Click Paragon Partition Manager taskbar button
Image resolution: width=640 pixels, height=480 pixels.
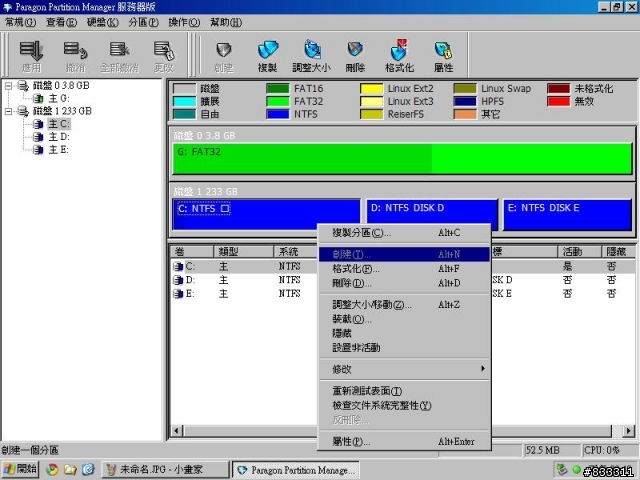pos(296,469)
